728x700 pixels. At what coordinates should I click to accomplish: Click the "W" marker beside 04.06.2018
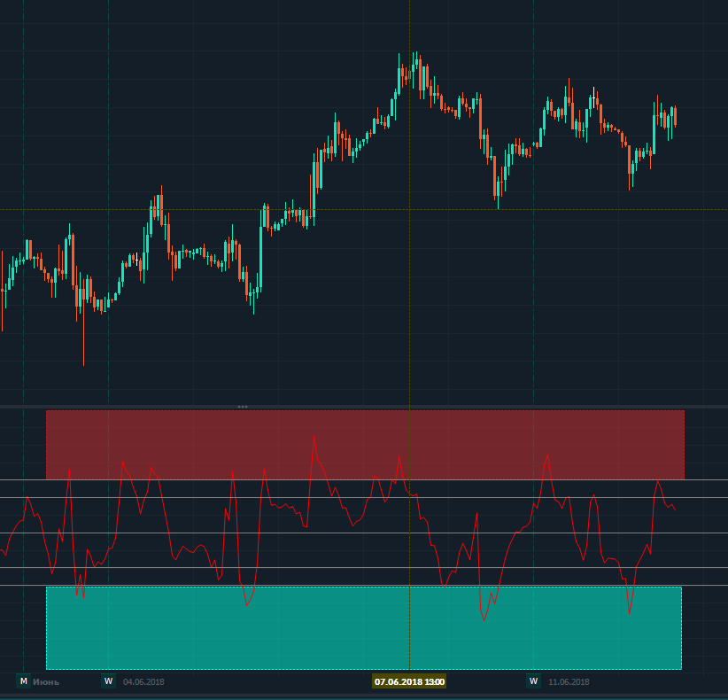click(108, 681)
